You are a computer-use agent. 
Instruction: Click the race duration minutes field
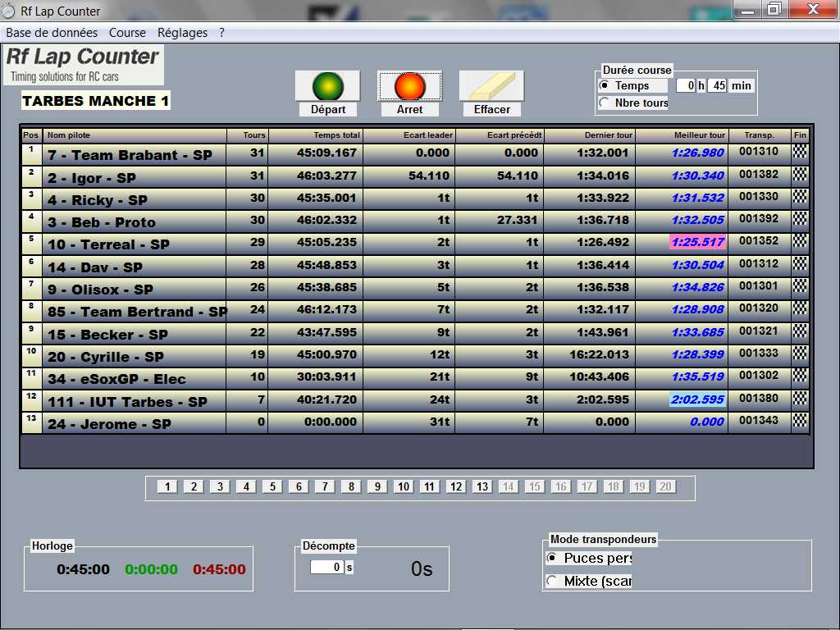pos(717,85)
